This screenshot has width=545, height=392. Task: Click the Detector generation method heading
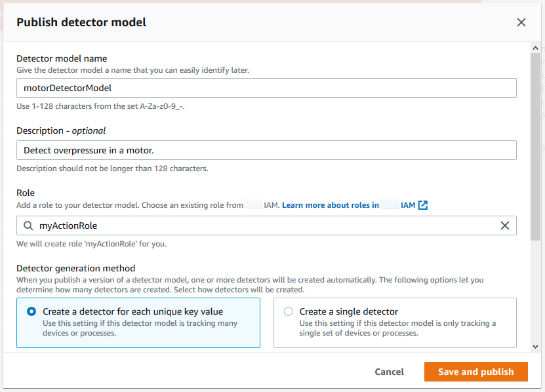pos(75,268)
